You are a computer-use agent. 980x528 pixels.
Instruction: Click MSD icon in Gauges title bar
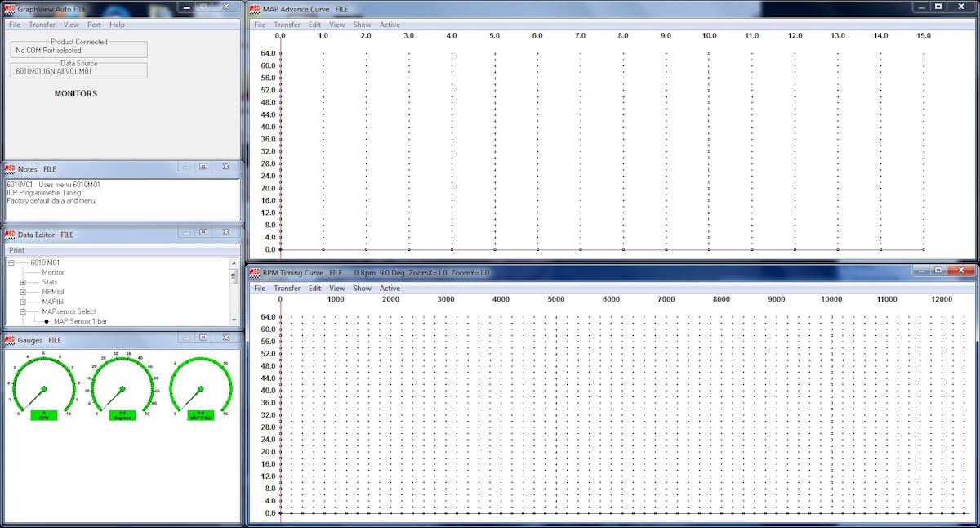(x=10, y=339)
